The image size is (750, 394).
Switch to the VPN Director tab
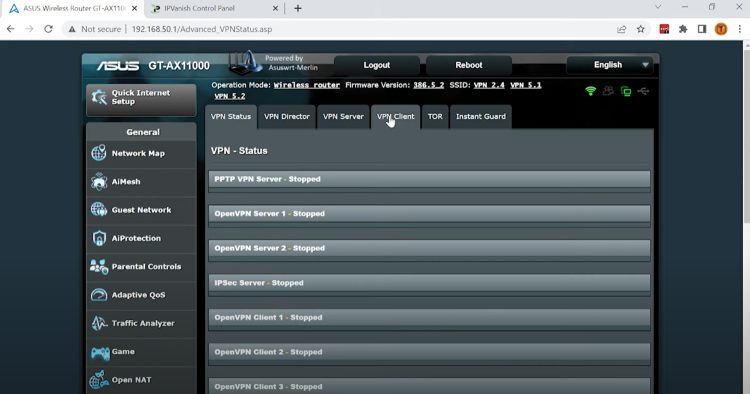point(287,117)
